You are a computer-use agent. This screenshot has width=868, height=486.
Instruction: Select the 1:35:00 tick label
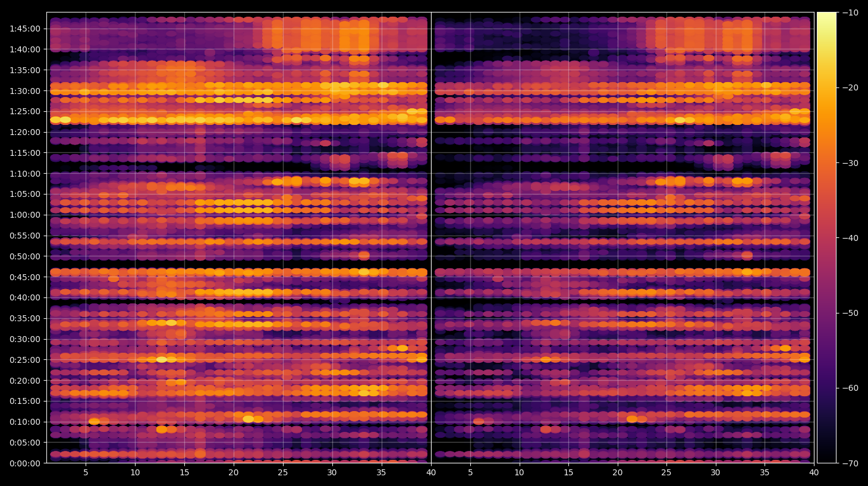[25, 70]
